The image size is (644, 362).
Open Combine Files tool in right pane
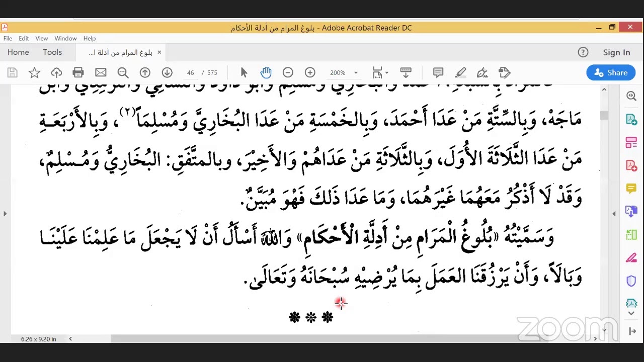(631, 212)
